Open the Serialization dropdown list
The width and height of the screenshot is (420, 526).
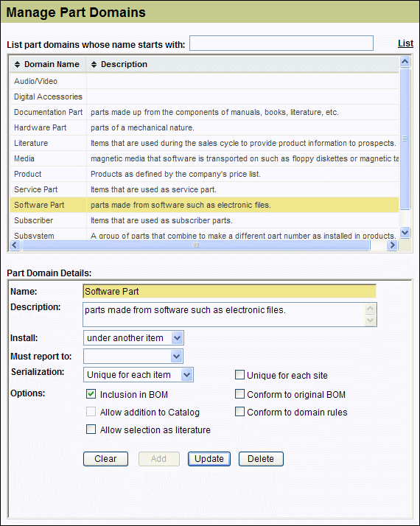[x=187, y=375]
